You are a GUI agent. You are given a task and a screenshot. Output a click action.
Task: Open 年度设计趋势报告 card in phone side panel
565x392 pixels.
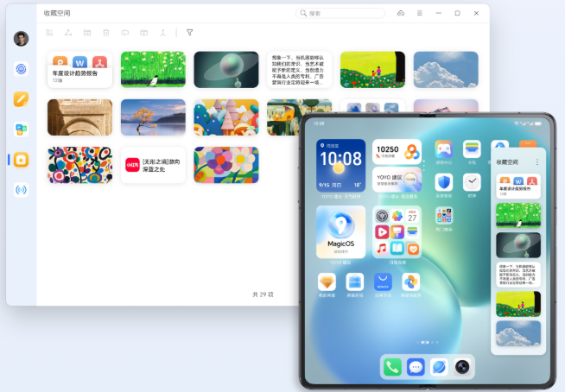518,187
